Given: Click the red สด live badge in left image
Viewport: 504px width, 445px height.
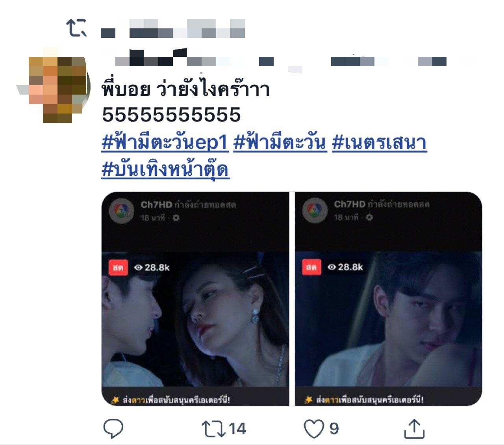Looking at the screenshot, I should coord(118,268).
